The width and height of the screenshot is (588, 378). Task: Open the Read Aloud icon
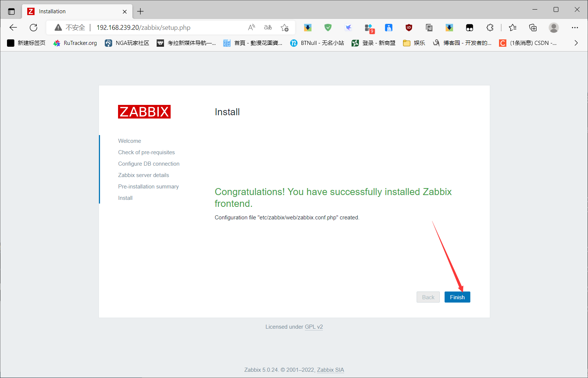(x=252, y=28)
